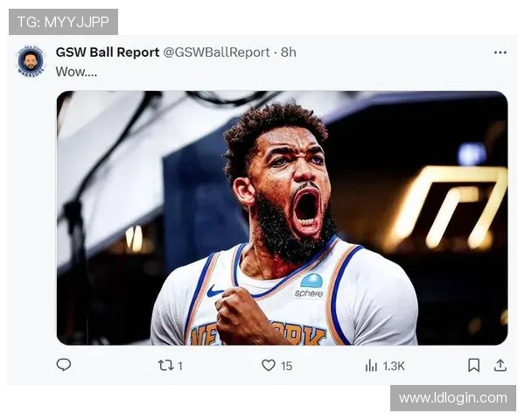Click the sphere sponsor patch in the photo
525x420 pixels.
pyautogui.click(x=310, y=286)
